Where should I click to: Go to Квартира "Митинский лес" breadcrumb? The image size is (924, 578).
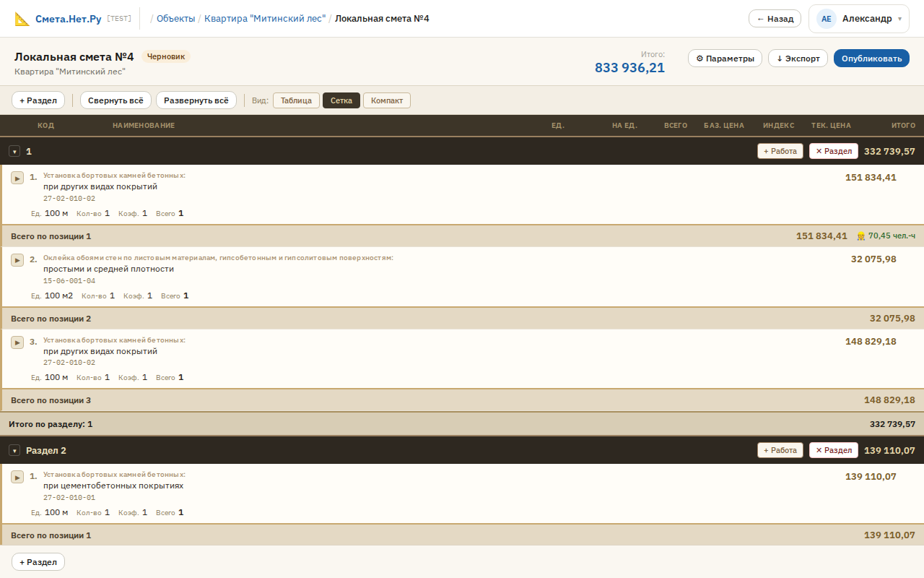pos(265,19)
